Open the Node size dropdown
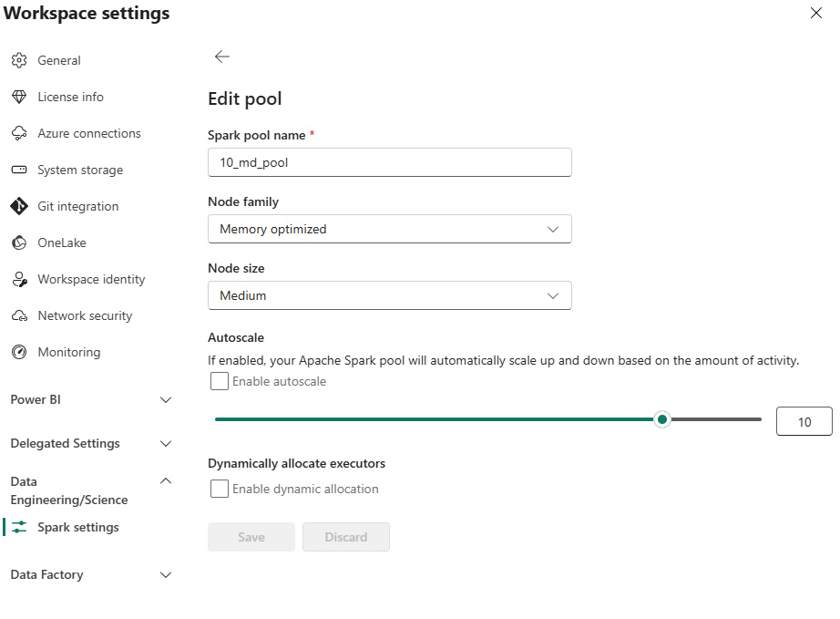840x619 pixels. pyautogui.click(x=389, y=295)
